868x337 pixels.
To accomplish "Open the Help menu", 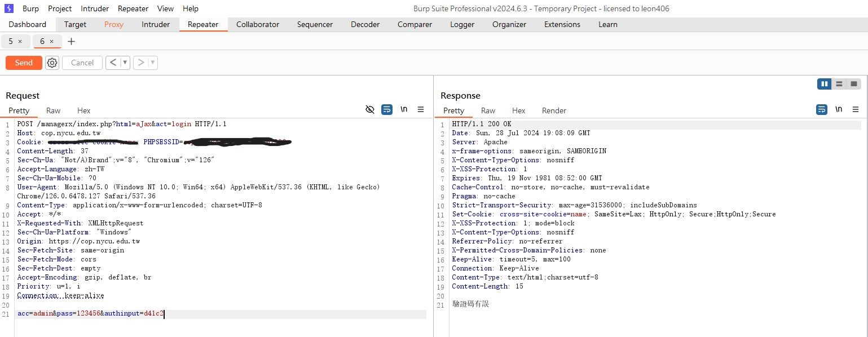I will (191, 8).
